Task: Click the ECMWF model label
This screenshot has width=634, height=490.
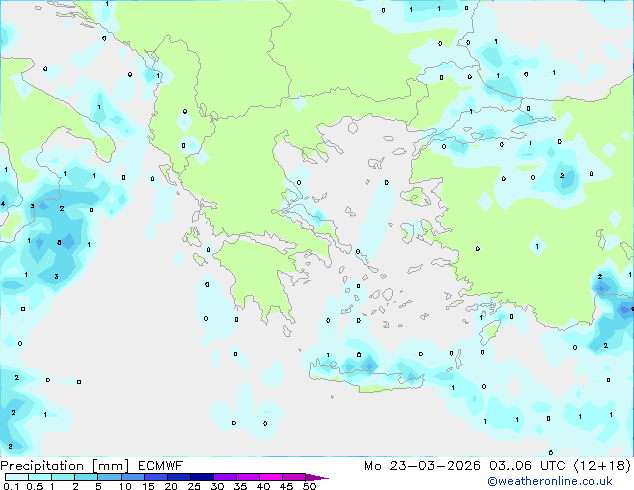Action: pos(161,466)
